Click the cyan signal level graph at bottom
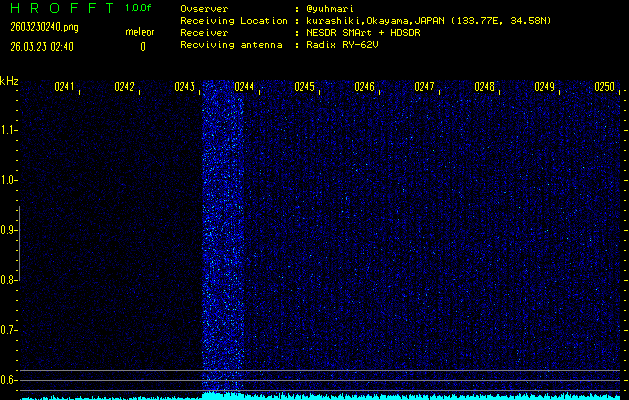This screenshot has width=629, height=400. (x=320, y=396)
